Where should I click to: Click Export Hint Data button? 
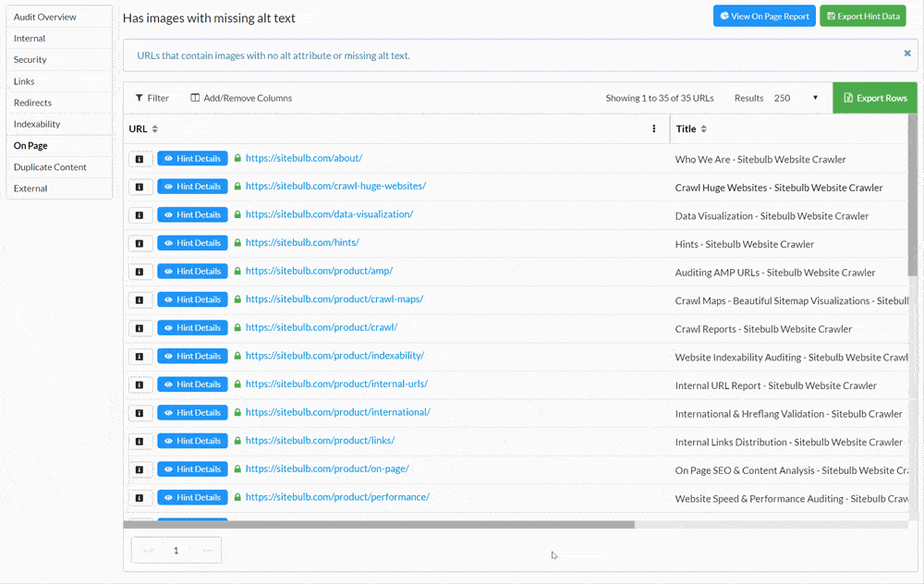pos(863,17)
